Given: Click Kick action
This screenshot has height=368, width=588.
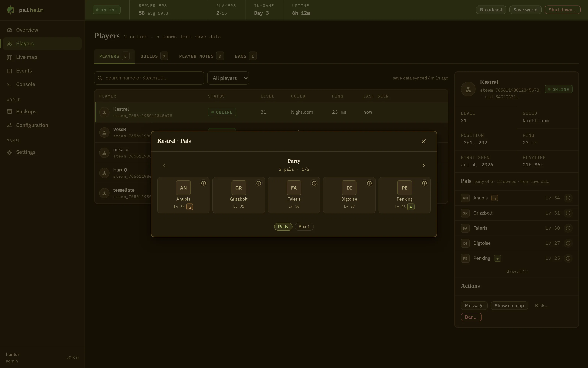Looking at the screenshot, I should point(542,306).
